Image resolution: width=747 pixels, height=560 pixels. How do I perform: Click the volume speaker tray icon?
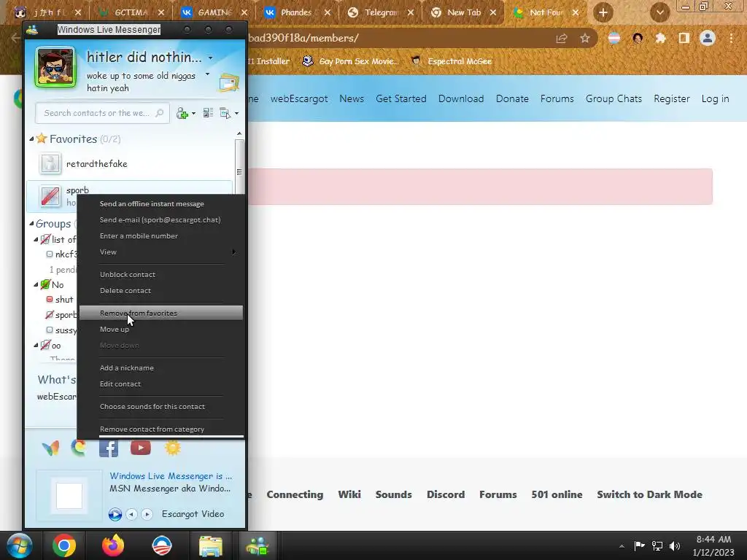[x=675, y=545]
